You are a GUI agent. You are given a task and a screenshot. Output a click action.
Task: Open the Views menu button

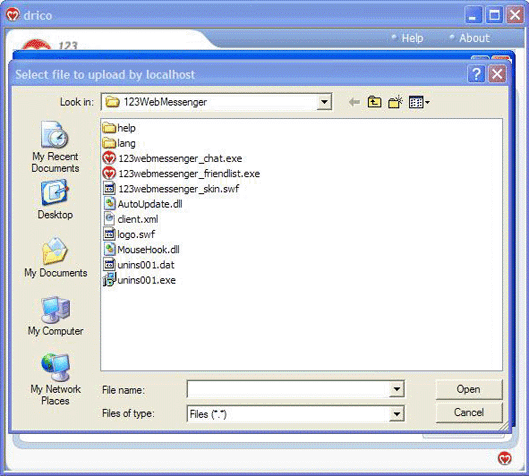[x=419, y=102]
